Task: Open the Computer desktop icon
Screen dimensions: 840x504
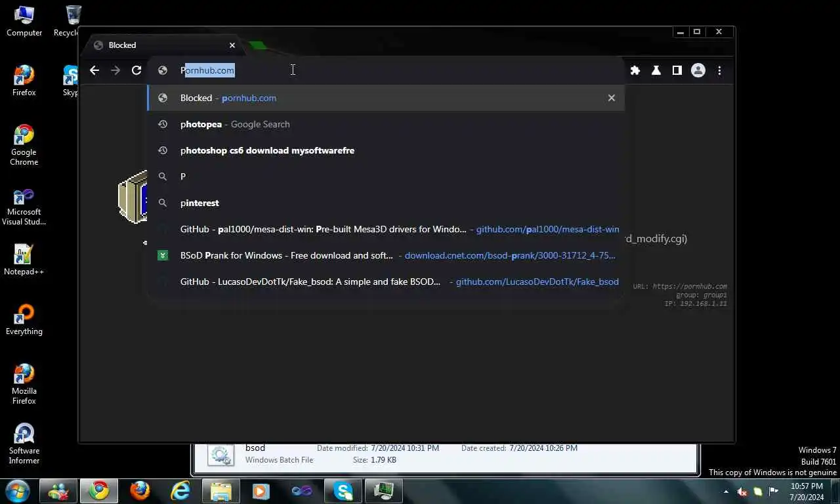Action: [24, 21]
